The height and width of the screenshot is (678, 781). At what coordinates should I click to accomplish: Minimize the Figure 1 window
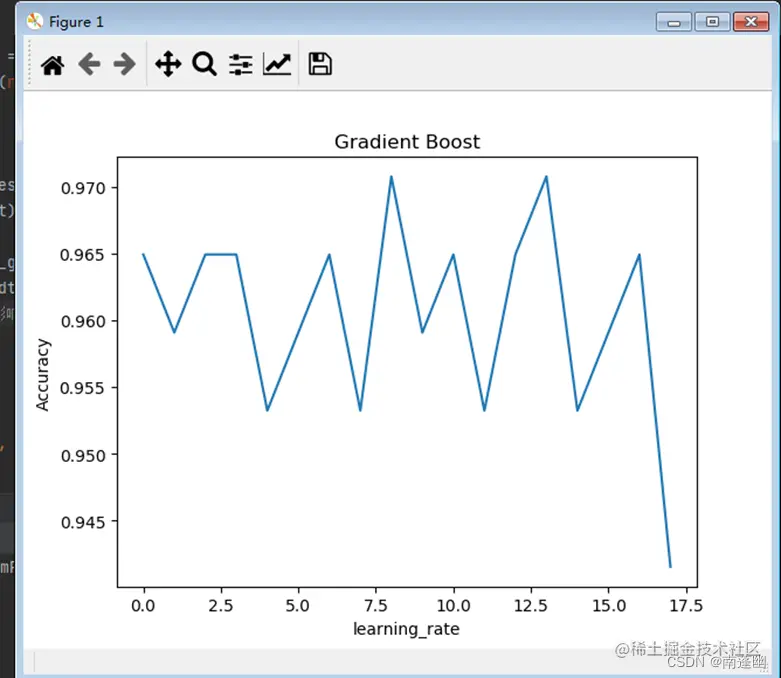[673, 22]
